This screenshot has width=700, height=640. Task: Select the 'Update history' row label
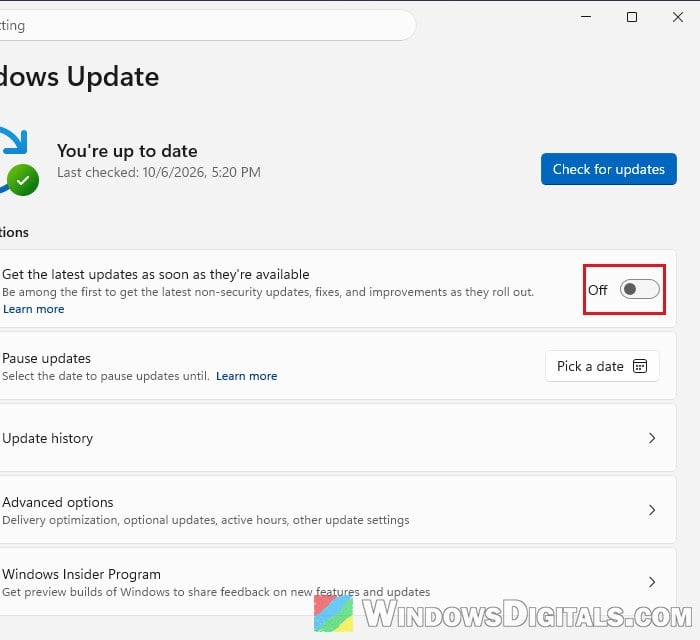[47, 438]
